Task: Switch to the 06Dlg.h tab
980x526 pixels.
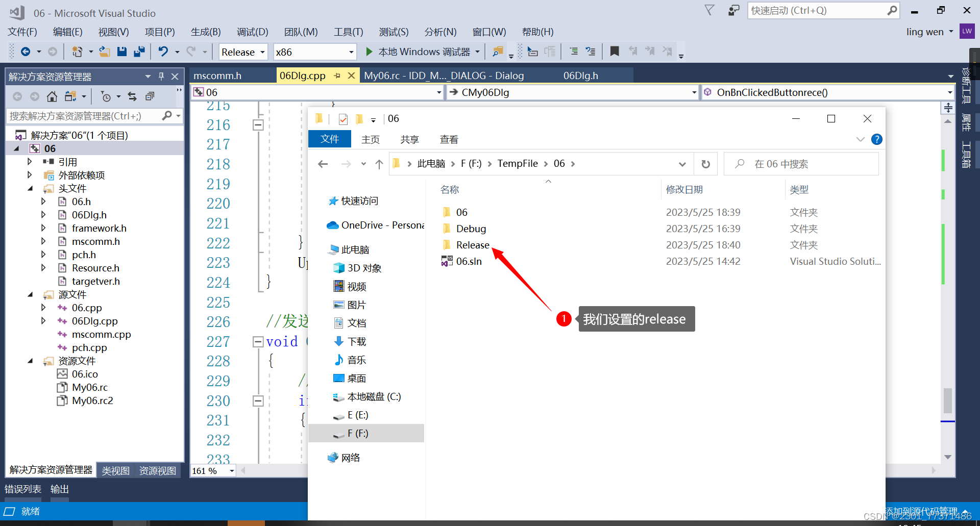Action: click(581, 75)
